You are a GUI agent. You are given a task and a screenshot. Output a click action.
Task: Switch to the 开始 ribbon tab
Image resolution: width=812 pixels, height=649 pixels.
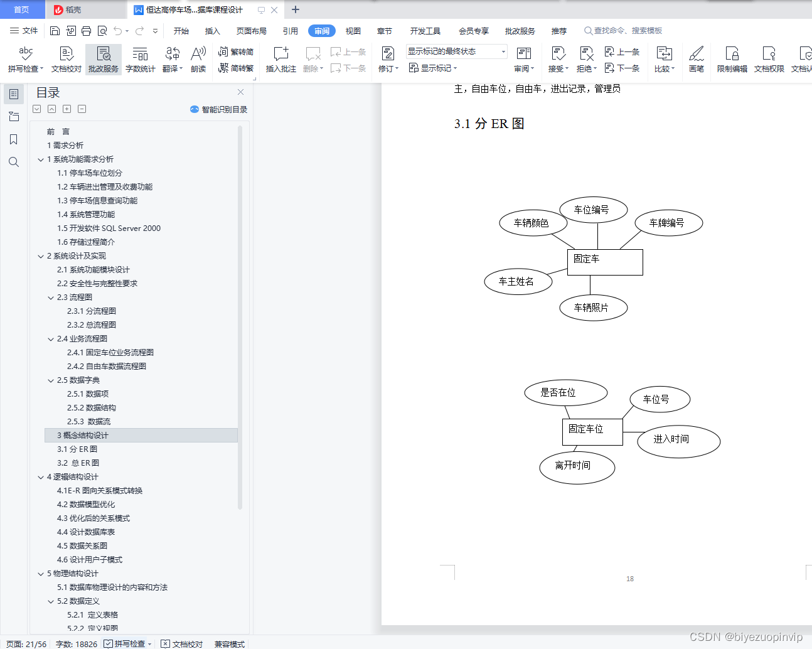click(181, 31)
